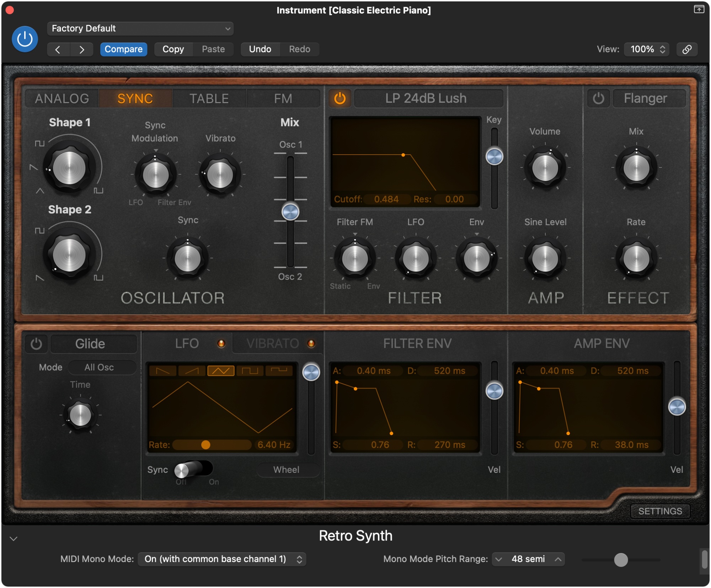Select the TABLE oscillator tab
The height and width of the screenshot is (588, 711).
(x=209, y=98)
